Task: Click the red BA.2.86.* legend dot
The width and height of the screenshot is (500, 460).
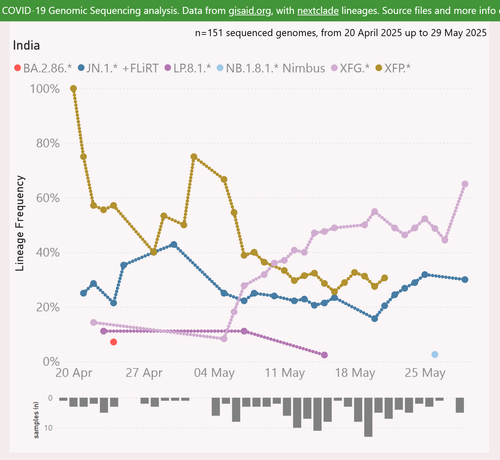Action: click(x=17, y=68)
